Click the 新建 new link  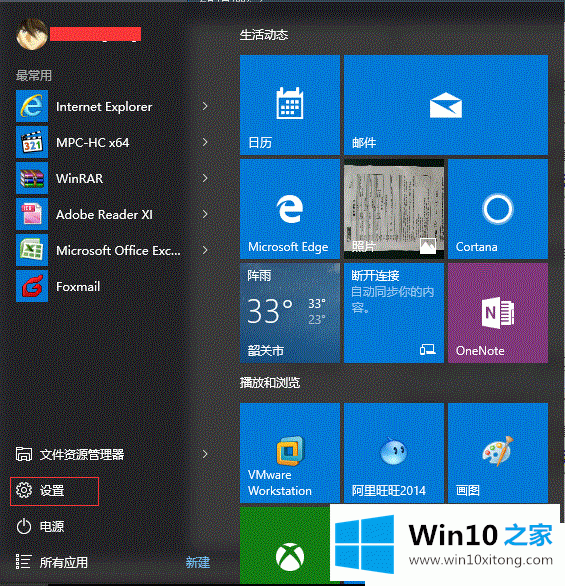pyautogui.click(x=198, y=562)
